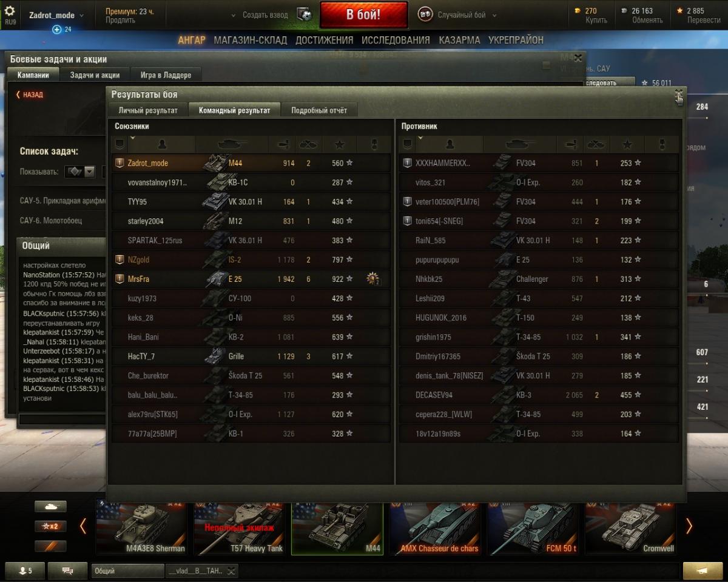Sort allies by kills column icon
The image size is (728, 582).
pyautogui.click(x=309, y=144)
